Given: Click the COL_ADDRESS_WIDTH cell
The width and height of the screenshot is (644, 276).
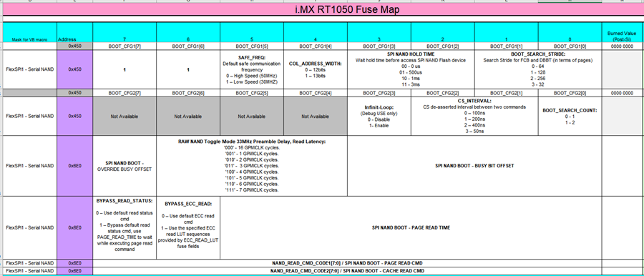Looking at the screenshot, I should (x=316, y=69).
